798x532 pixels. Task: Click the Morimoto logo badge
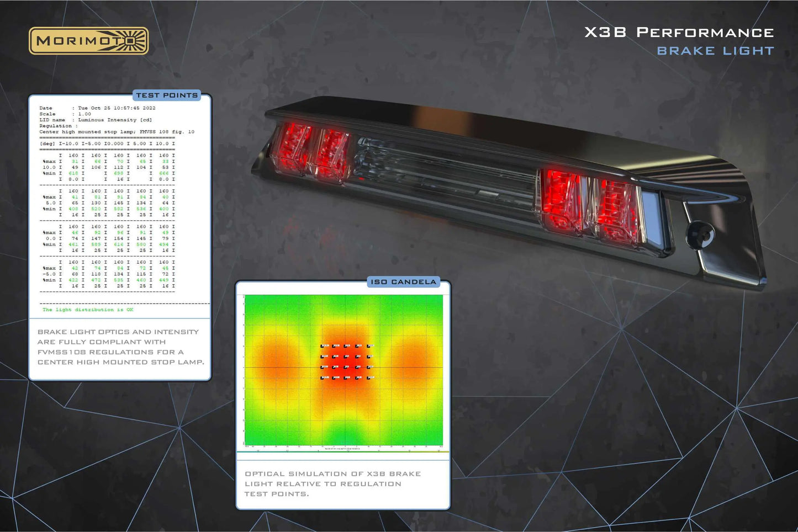click(x=88, y=41)
